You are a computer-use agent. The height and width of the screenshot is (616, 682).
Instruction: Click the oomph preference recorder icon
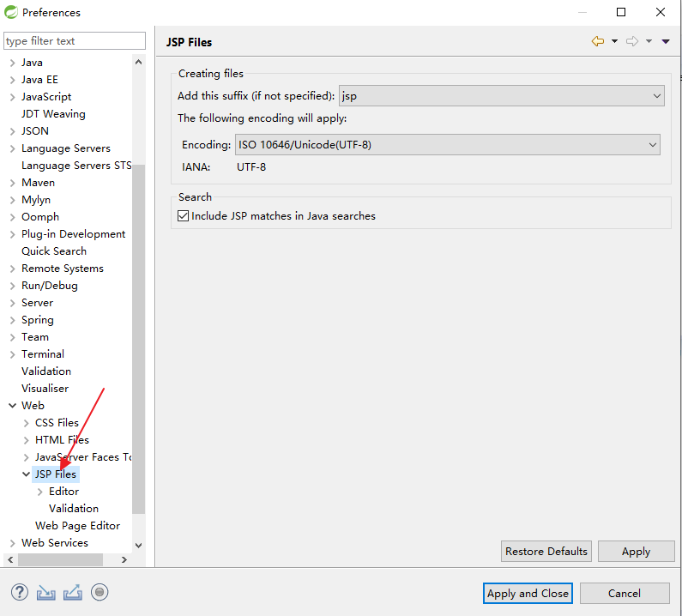[x=100, y=592]
